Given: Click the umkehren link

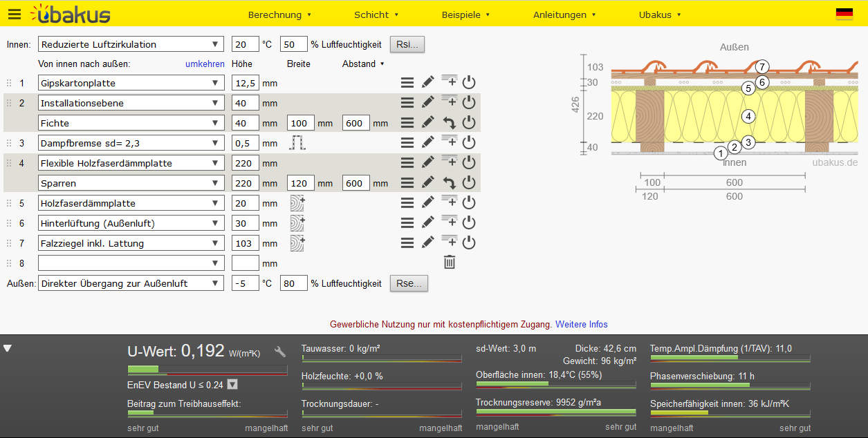Looking at the screenshot, I should [x=205, y=64].
